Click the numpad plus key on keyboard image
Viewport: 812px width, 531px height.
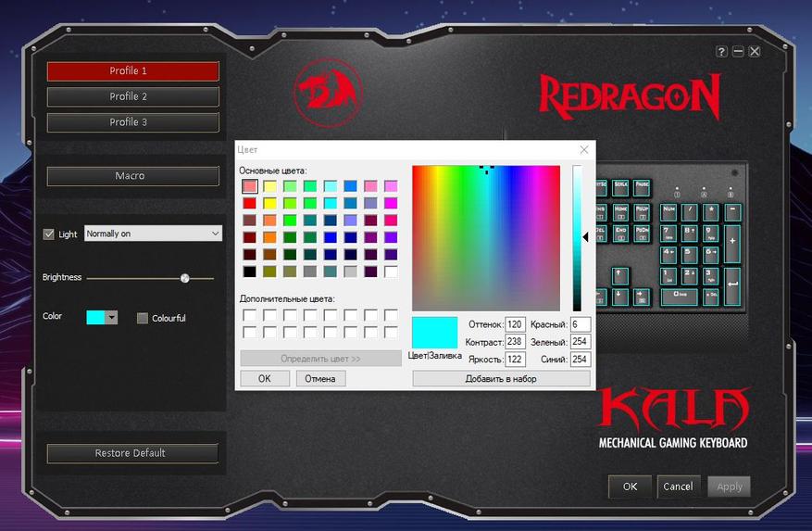pyautogui.click(x=732, y=243)
